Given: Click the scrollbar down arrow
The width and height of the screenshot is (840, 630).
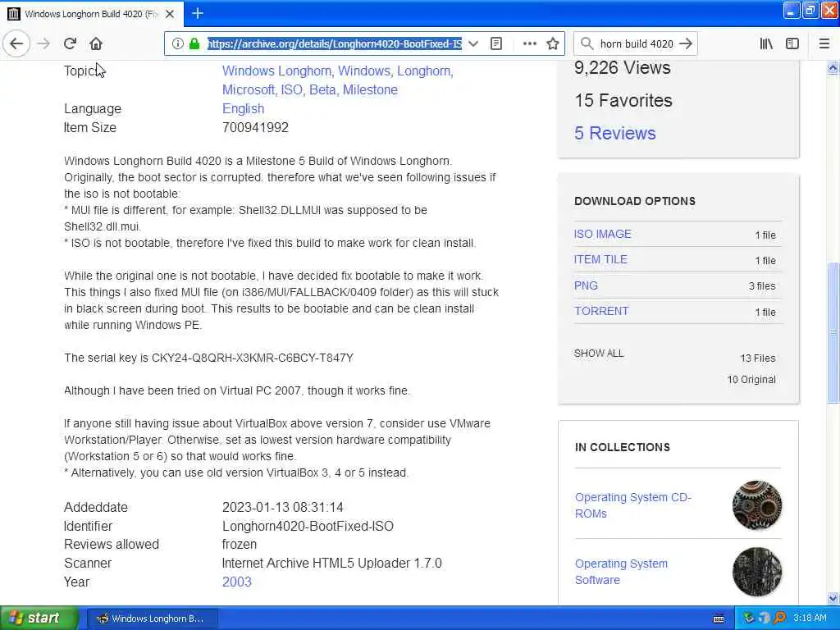Looking at the screenshot, I should [x=833, y=598].
